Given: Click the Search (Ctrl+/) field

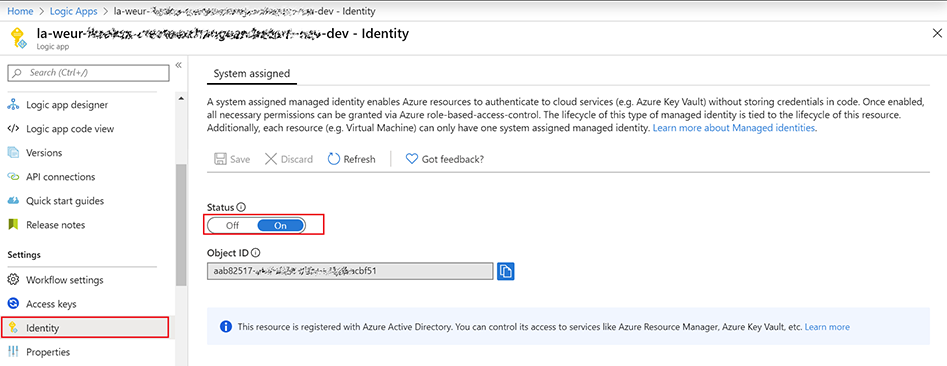Looking at the screenshot, I should click(88, 72).
